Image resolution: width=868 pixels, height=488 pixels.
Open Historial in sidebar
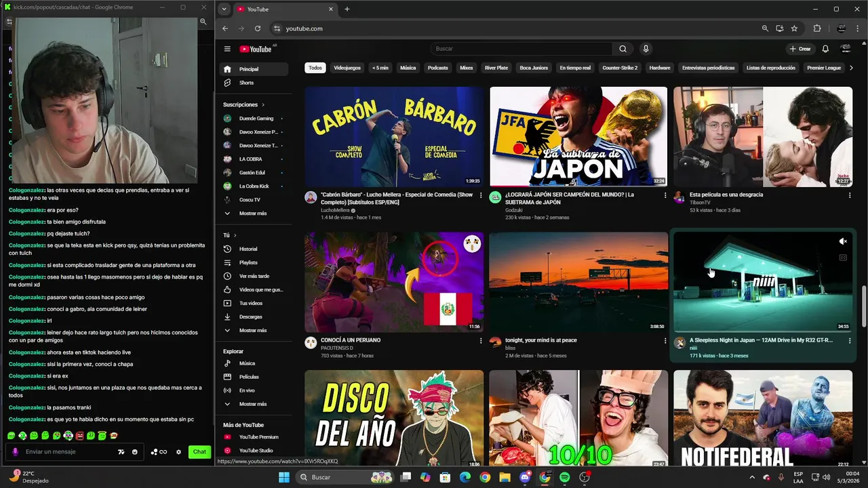click(254, 249)
